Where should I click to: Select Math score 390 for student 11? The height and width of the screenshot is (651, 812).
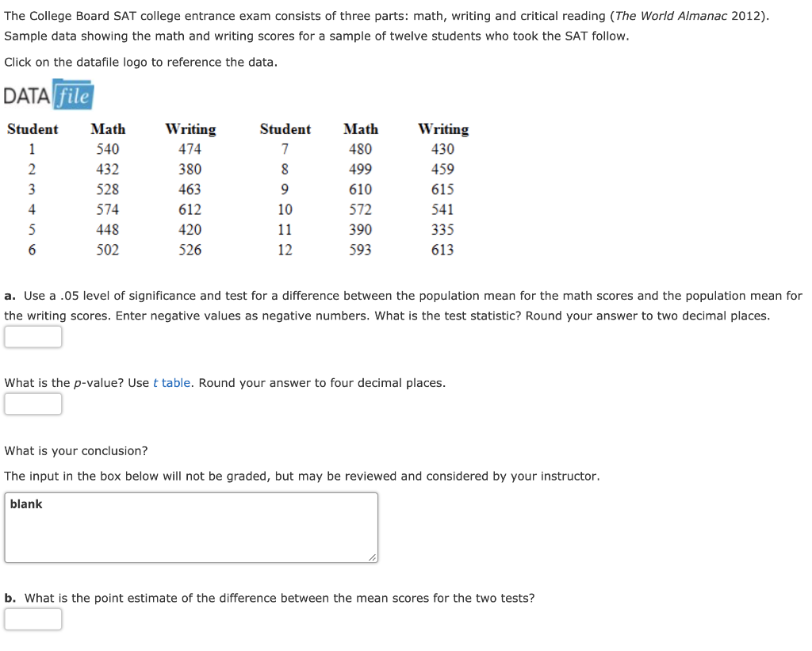tap(361, 230)
